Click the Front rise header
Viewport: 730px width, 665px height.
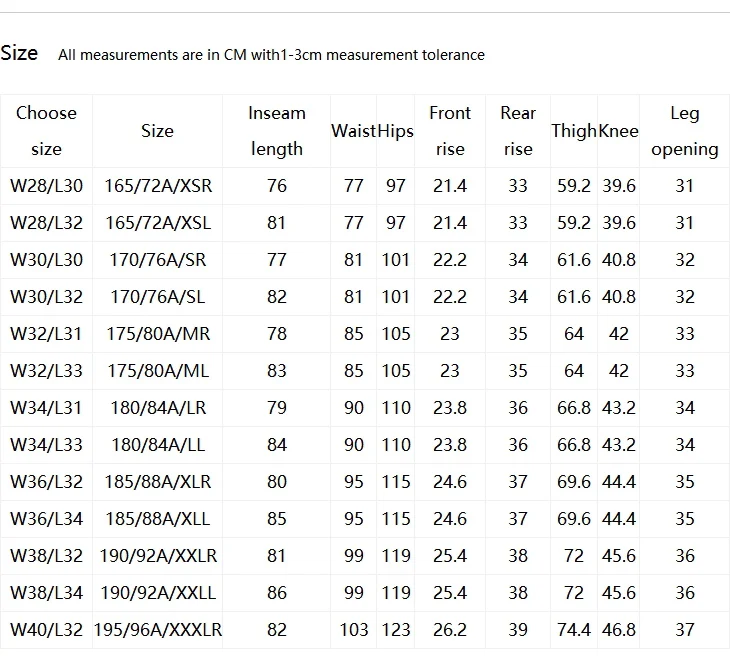coord(450,131)
